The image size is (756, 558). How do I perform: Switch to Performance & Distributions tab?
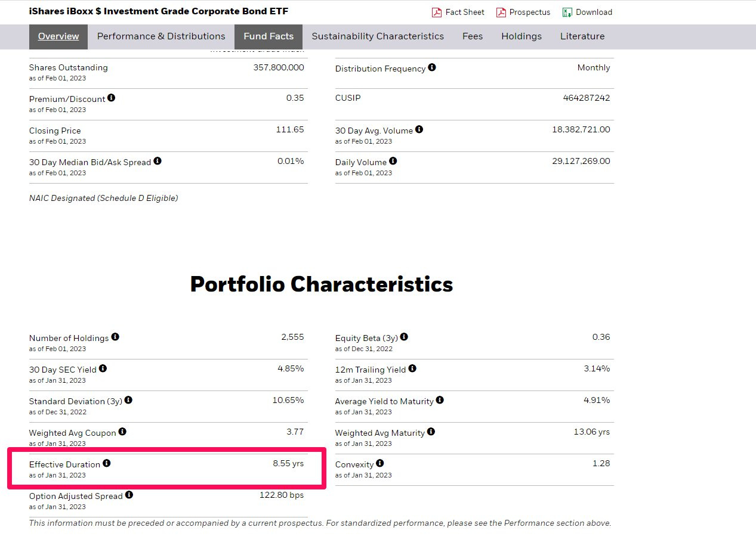pos(161,36)
